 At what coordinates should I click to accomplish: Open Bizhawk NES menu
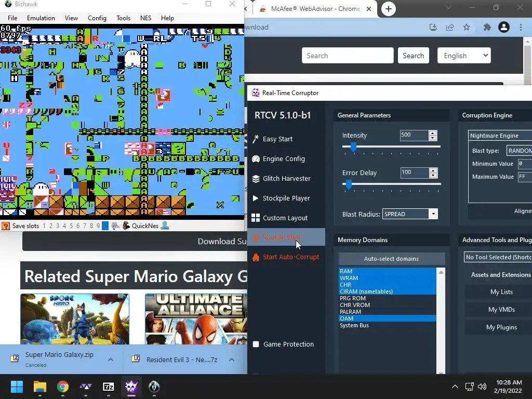click(145, 18)
